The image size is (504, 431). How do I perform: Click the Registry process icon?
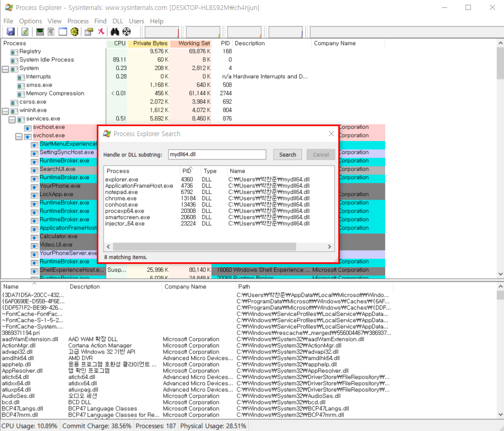[x=14, y=52]
